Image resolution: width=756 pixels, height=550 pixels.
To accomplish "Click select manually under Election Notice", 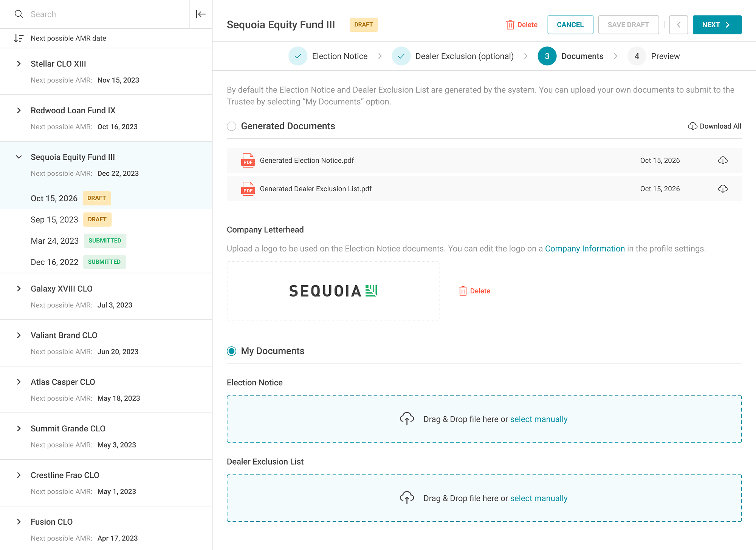I will coord(539,419).
